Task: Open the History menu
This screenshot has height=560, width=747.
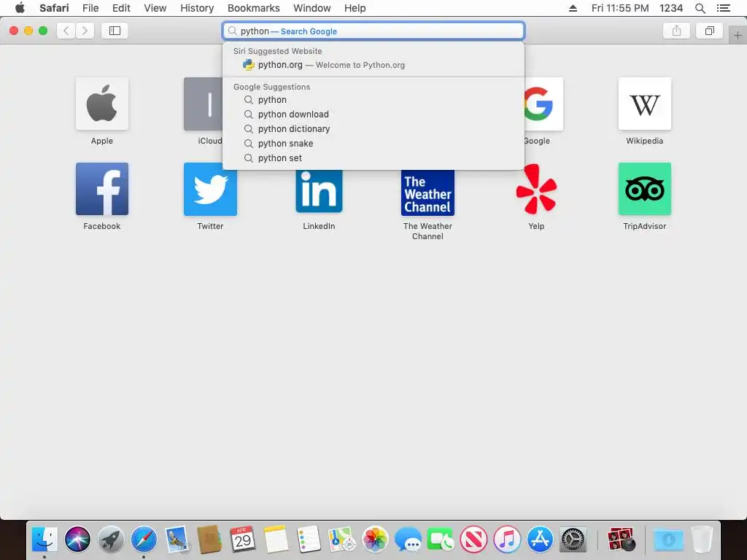Action: pos(197,8)
